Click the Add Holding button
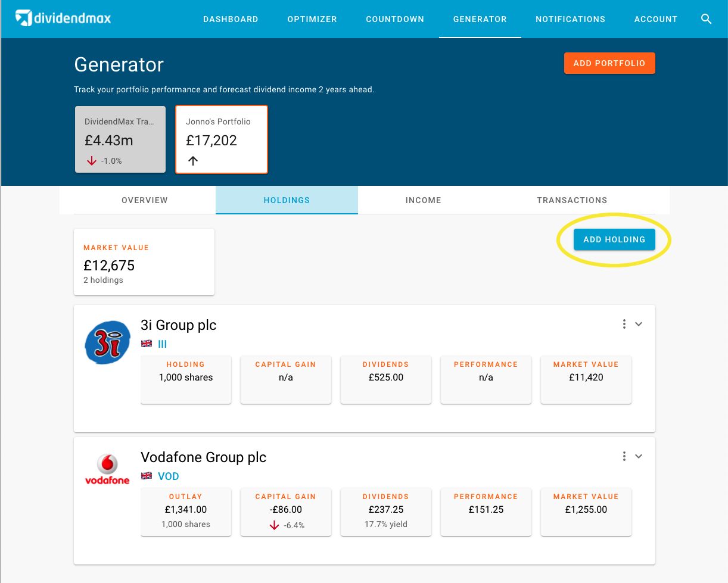 [x=614, y=239]
